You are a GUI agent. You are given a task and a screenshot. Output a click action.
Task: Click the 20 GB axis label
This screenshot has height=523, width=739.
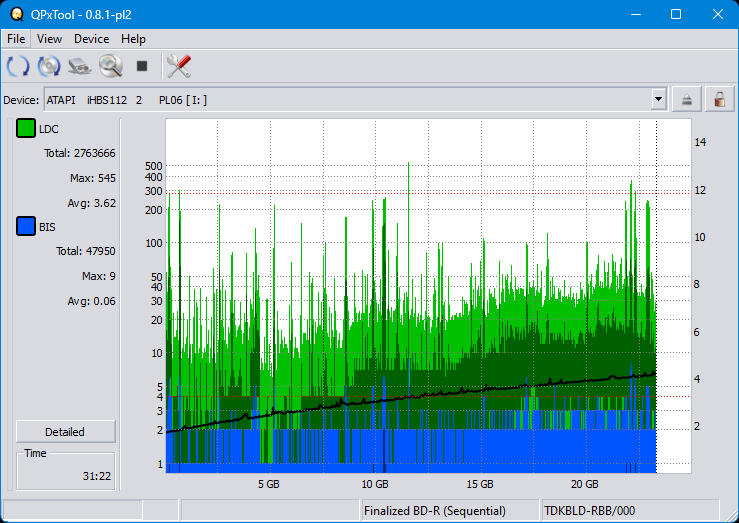pyautogui.click(x=584, y=484)
